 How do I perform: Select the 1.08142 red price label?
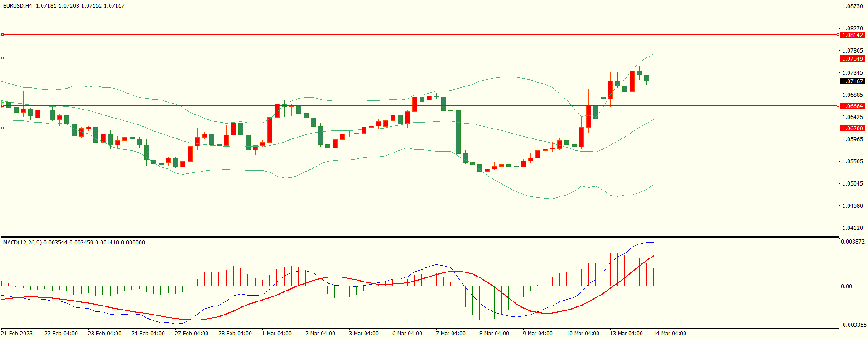tap(852, 35)
